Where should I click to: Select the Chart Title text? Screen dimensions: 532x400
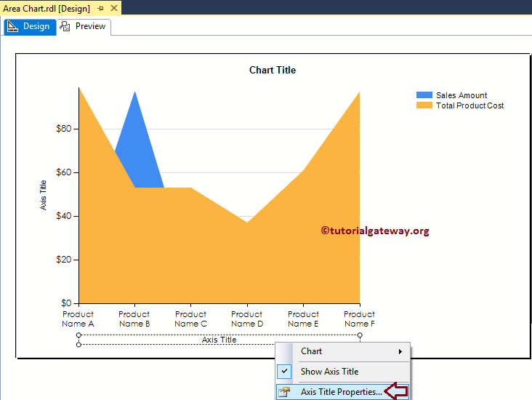(x=273, y=70)
